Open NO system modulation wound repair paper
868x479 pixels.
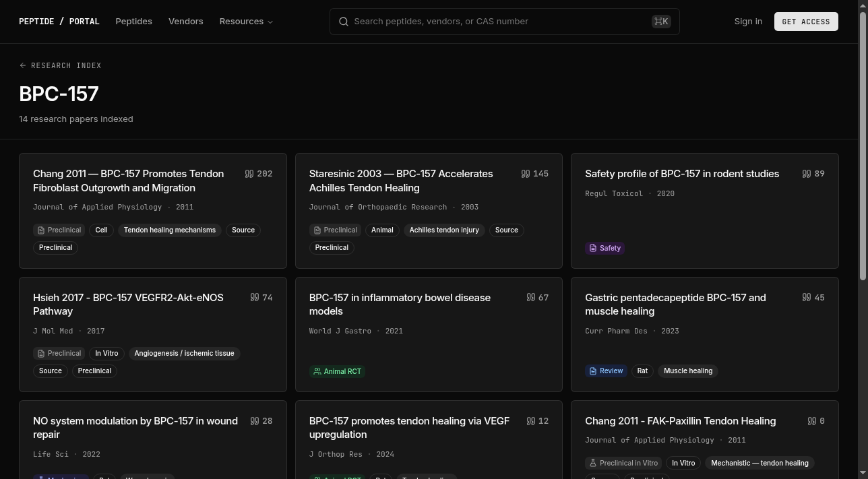click(x=135, y=428)
